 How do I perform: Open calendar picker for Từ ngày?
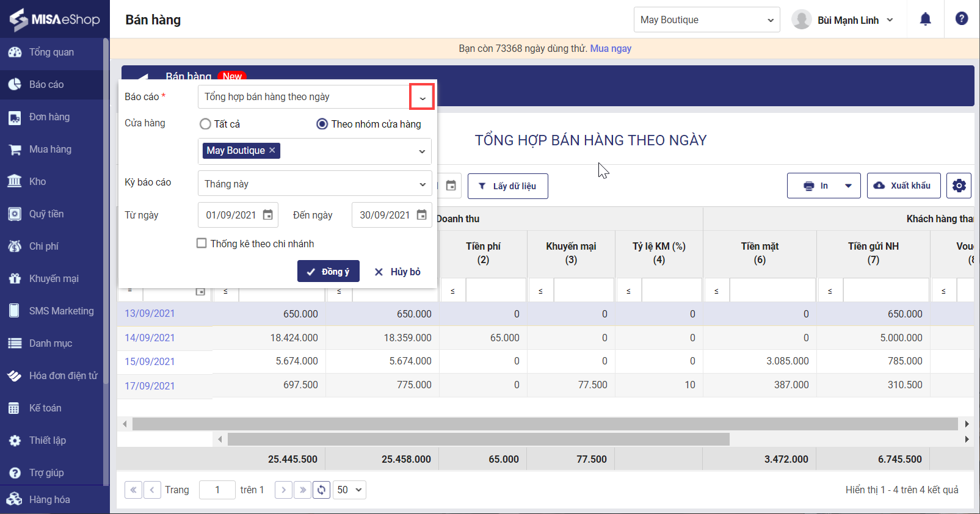coord(267,215)
